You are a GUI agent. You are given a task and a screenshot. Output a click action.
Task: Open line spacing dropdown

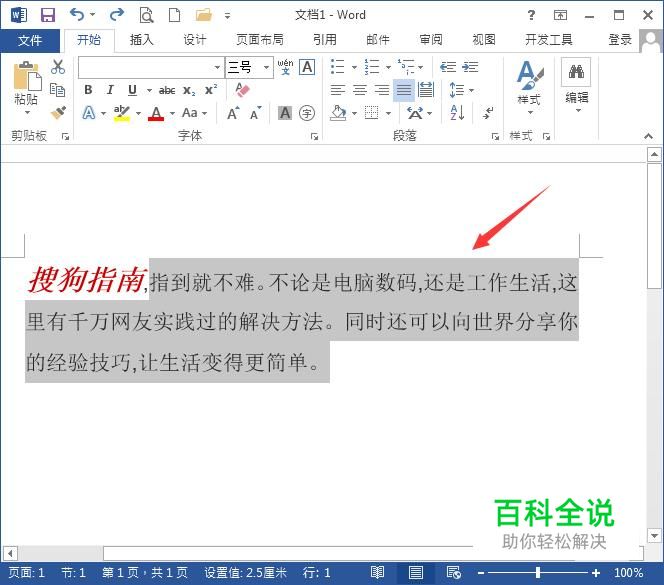point(461,90)
